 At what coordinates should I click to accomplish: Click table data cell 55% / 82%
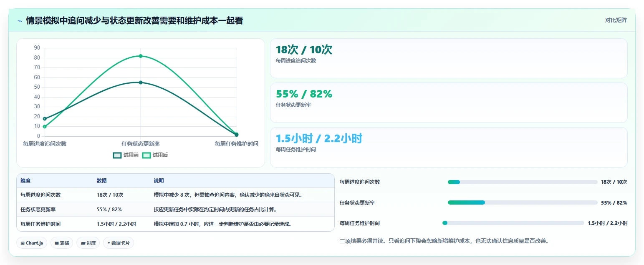(x=109, y=209)
